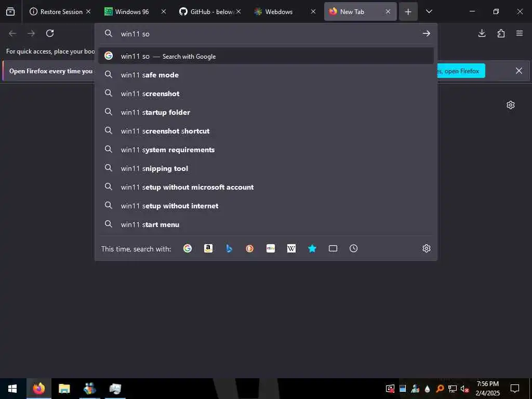This screenshot has width=532, height=399.
Task: Search this time with DuckDuckGo
Action: (250, 248)
